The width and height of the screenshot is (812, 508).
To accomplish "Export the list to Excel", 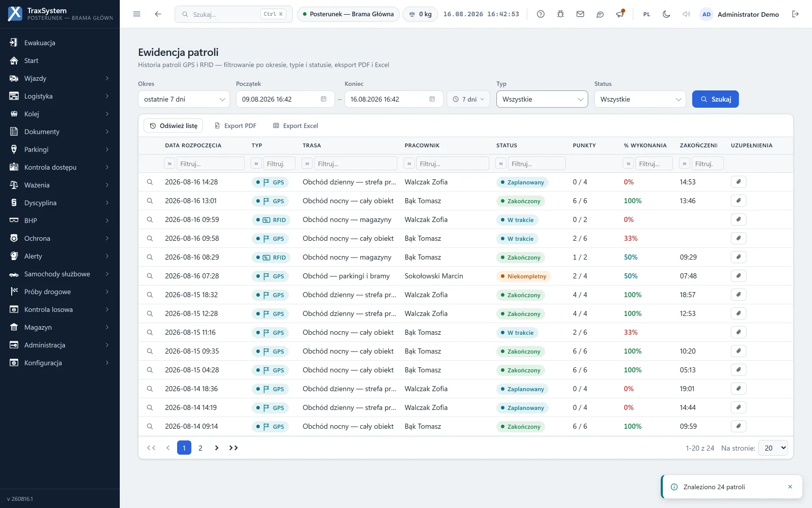I will (295, 125).
